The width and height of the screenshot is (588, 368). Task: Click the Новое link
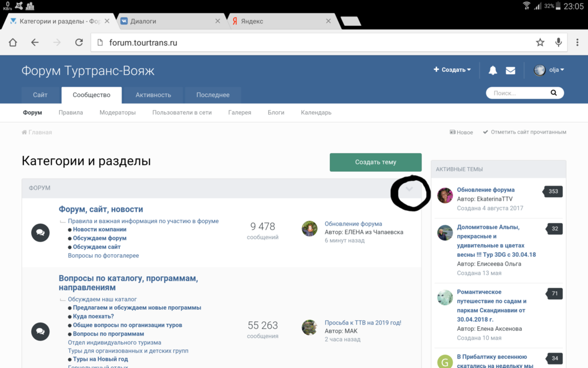click(461, 132)
